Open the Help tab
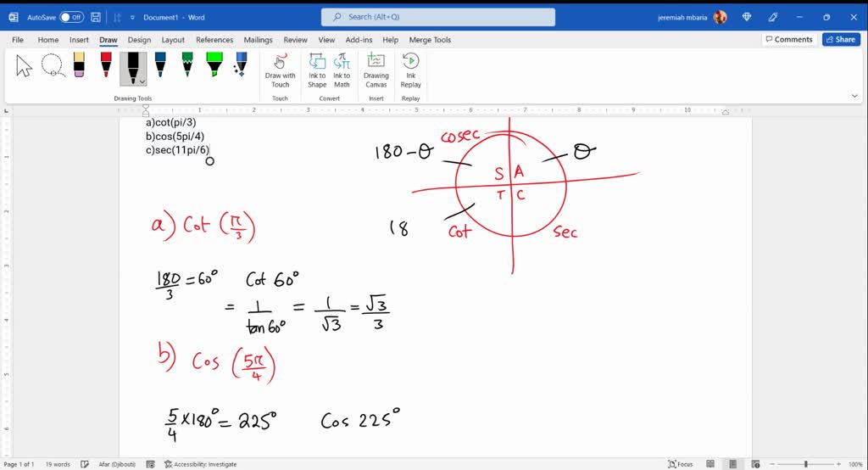The image size is (868, 470). click(x=390, y=40)
